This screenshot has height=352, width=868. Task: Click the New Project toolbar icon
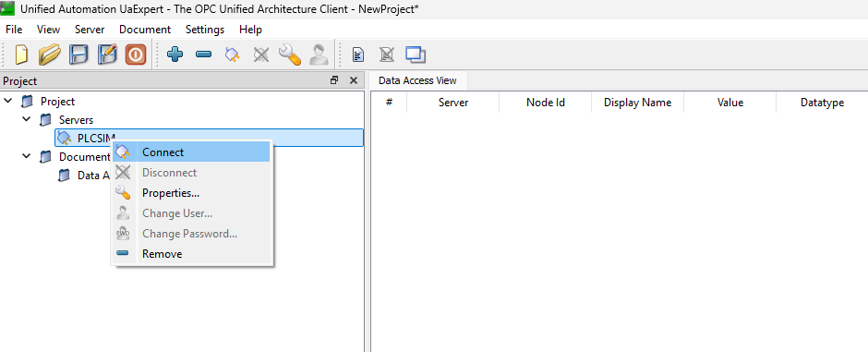tap(21, 55)
